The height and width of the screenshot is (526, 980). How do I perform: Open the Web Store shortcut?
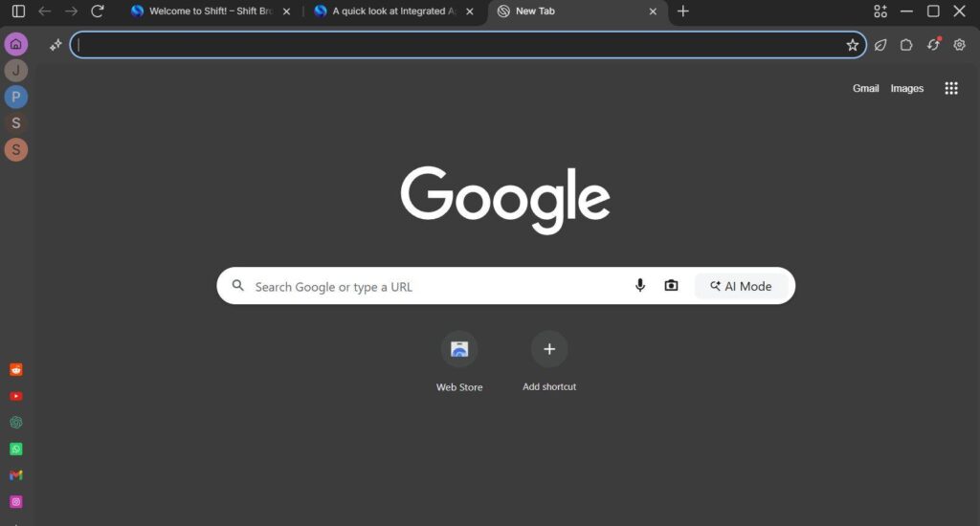pyautogui.click(x=459, y=362)
